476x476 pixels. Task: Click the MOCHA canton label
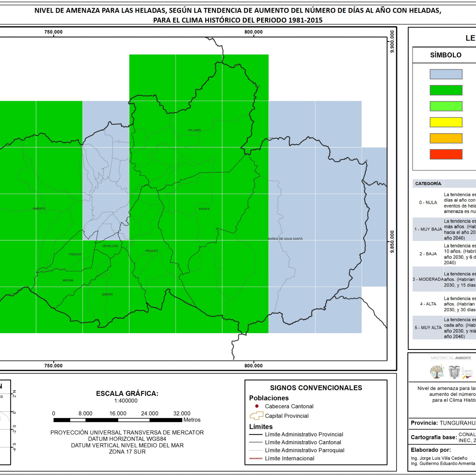click(68, 280)
